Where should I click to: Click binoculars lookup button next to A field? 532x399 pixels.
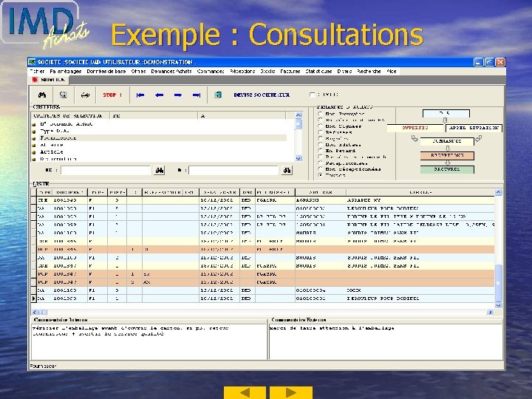click(287, 170)
